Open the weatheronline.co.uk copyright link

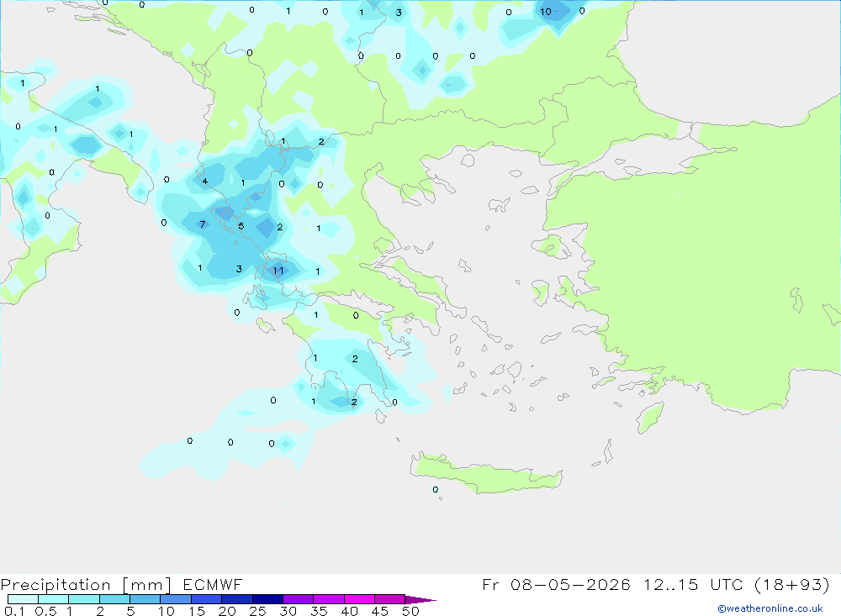pyautogui.click(x=770, y=608)
